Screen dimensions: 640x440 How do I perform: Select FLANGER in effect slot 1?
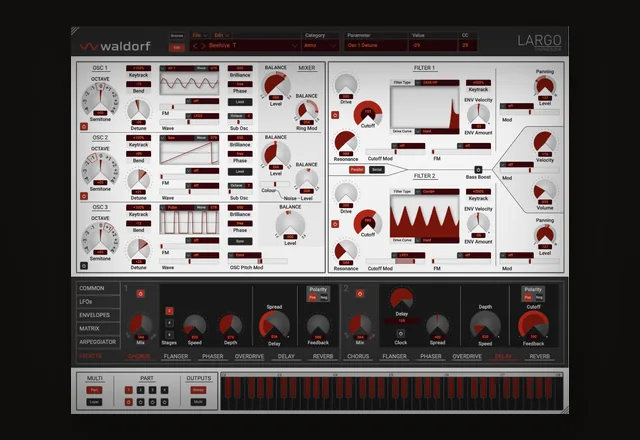(x=176, y=356)
